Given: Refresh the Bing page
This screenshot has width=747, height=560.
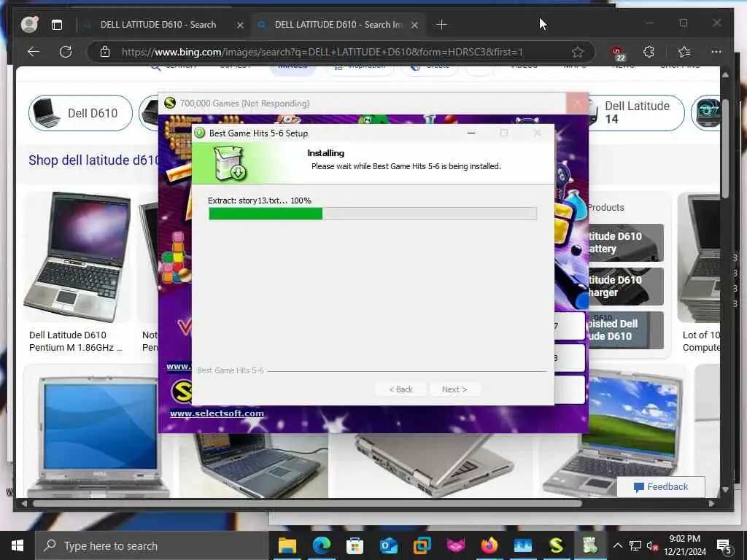Looking at the screenshot, I should [x=65, y=52].
